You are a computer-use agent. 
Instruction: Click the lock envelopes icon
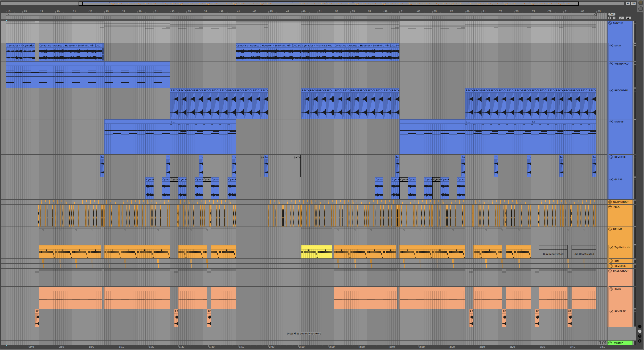[628, 18]
